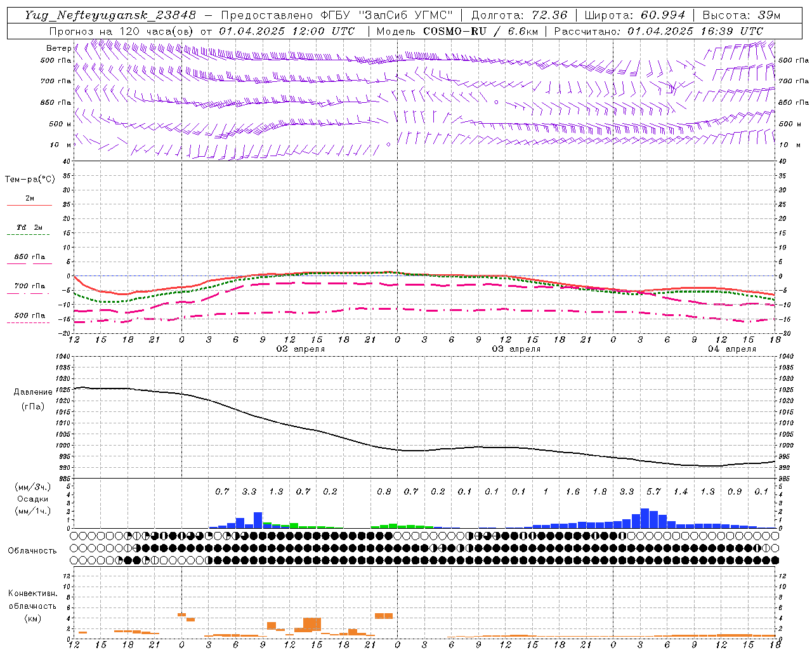This screenshot has height=650, width=812.
Task: Click the 0.8 precipitation value
Action: point(384,491)
